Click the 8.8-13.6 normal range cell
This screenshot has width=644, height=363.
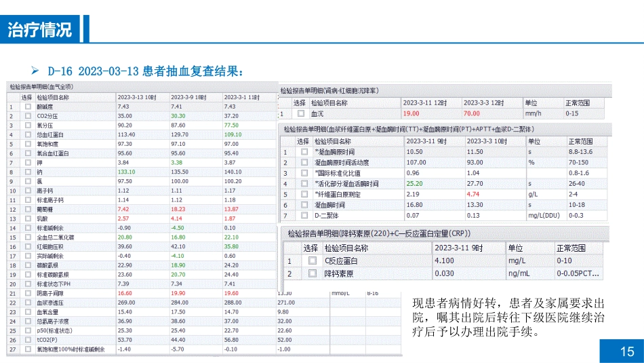[x=580, y=152]
